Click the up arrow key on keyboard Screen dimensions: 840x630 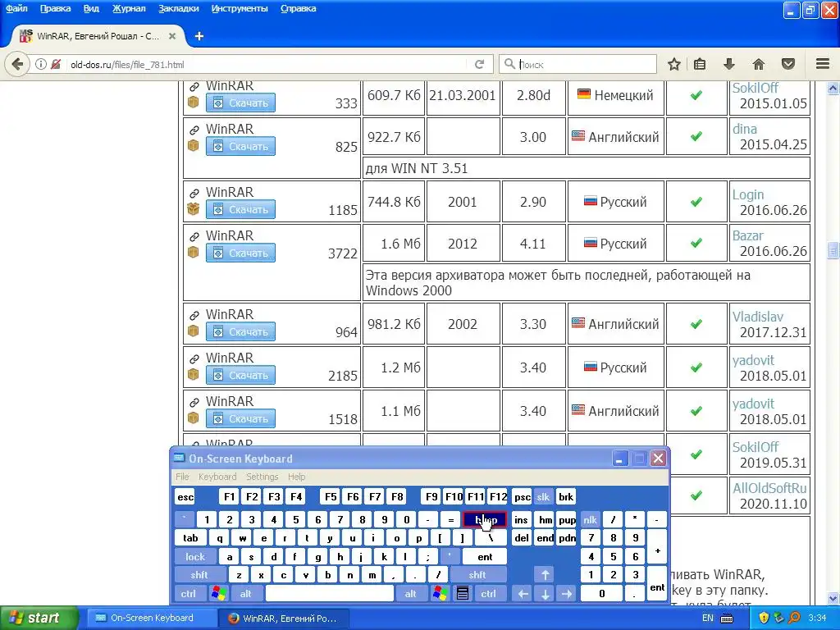[545, 575]
